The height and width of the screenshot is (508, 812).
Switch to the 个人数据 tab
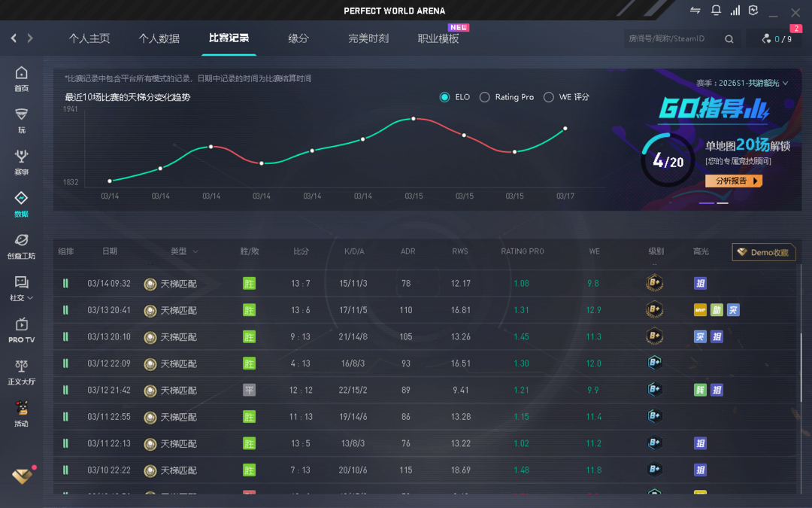(159, 38)
